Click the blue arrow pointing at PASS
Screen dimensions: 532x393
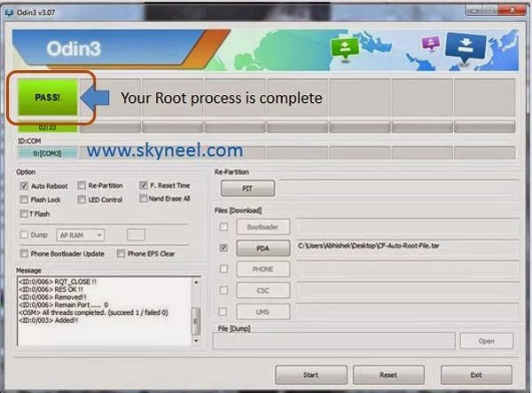point(95,98)
